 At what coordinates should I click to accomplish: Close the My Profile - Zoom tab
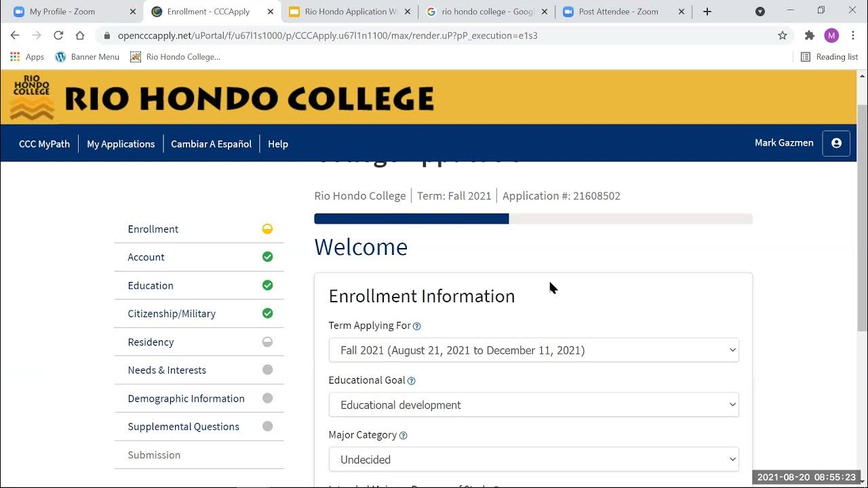pyautogui.click(x=133, y=12)
